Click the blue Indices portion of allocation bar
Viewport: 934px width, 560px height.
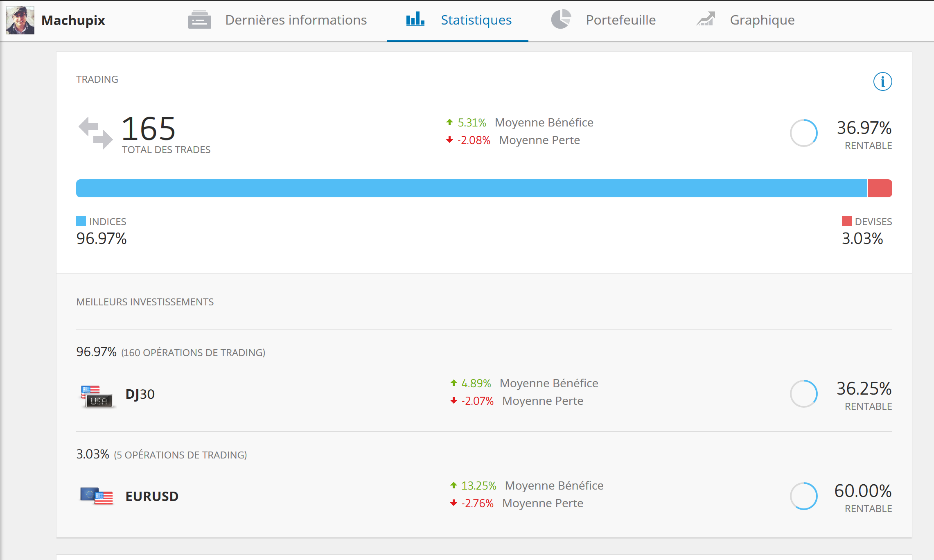click(x=471, y=188)
